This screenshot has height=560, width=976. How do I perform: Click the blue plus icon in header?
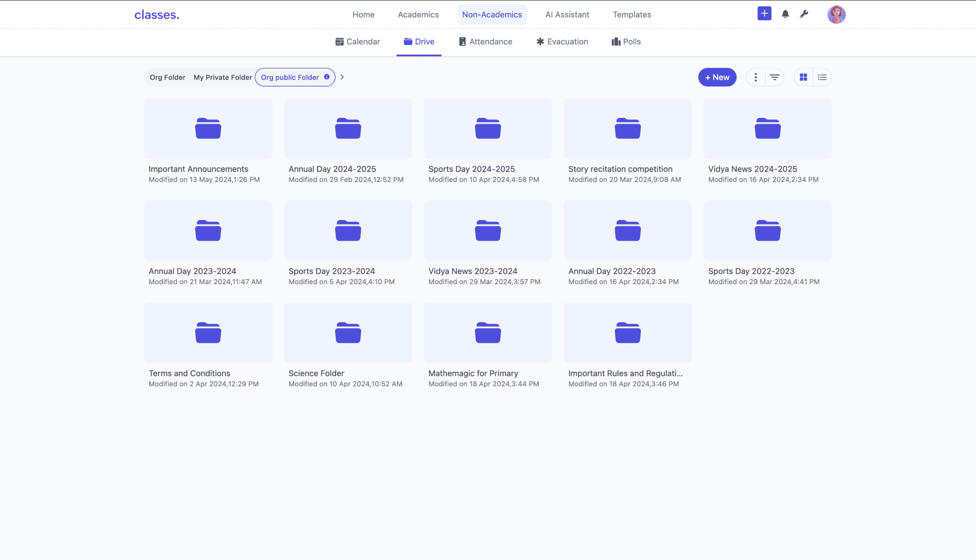click(764, 14)
